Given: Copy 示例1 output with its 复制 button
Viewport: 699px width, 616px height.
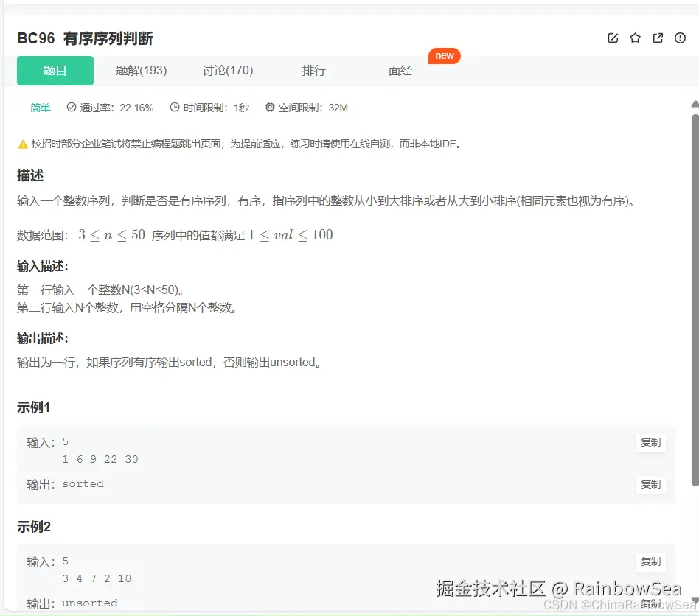Looking at the screenshot, I should point(650,484).
